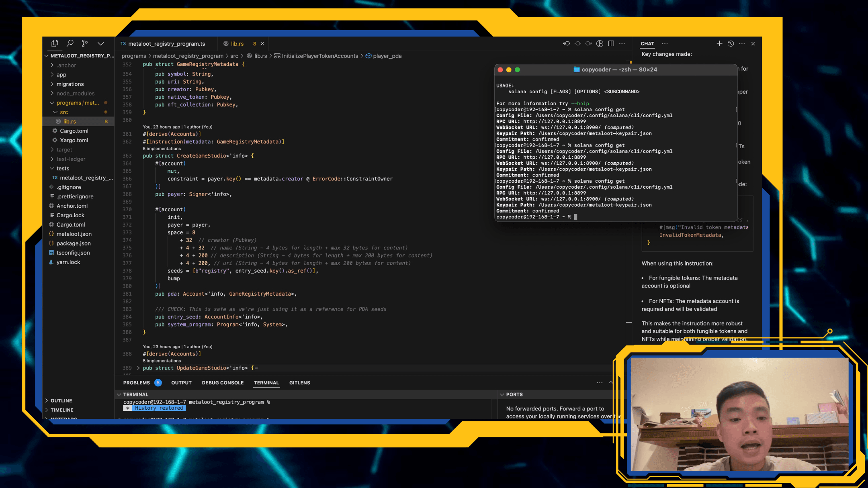Screen dimensions: 868x488
Task: Unfold the UpdateGameStudio struct code block
Action: pos(138,368)
